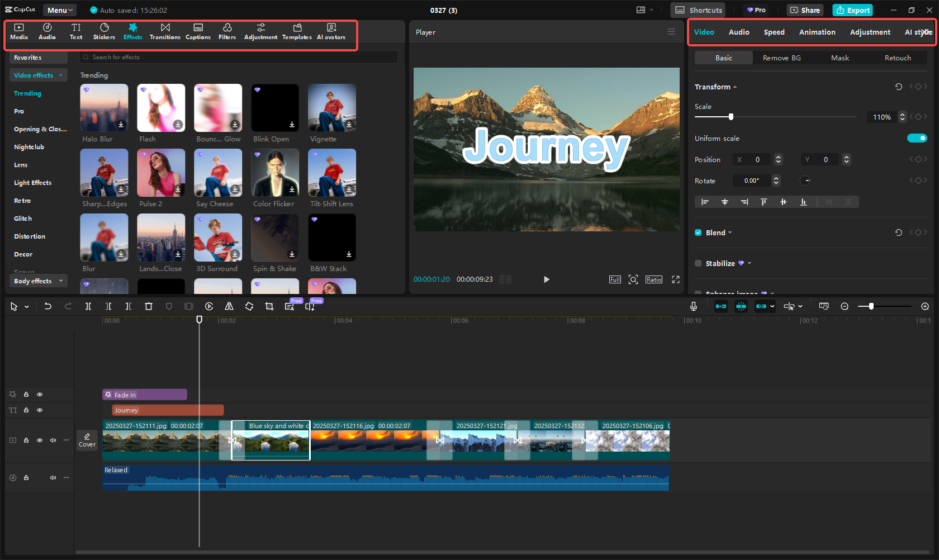Screen dimensions: 939x560
Task: Open the Menu dropdown
Action: click(x=59, y=10)
